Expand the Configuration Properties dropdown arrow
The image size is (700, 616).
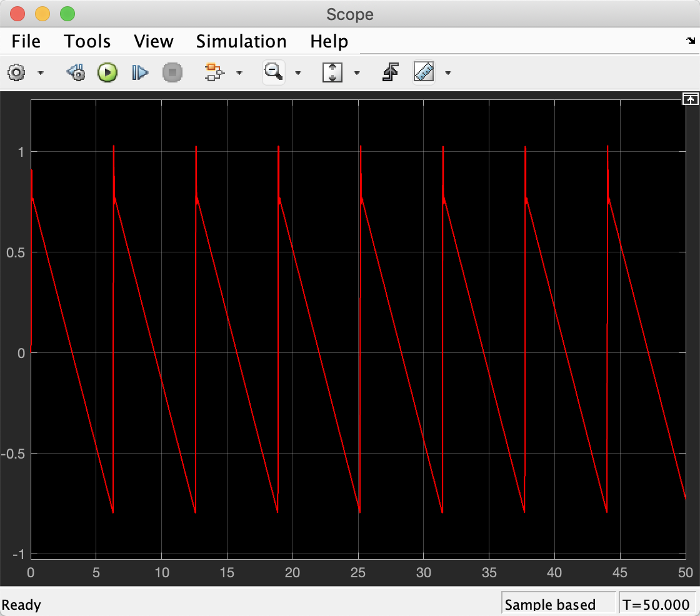click(41, 72)
